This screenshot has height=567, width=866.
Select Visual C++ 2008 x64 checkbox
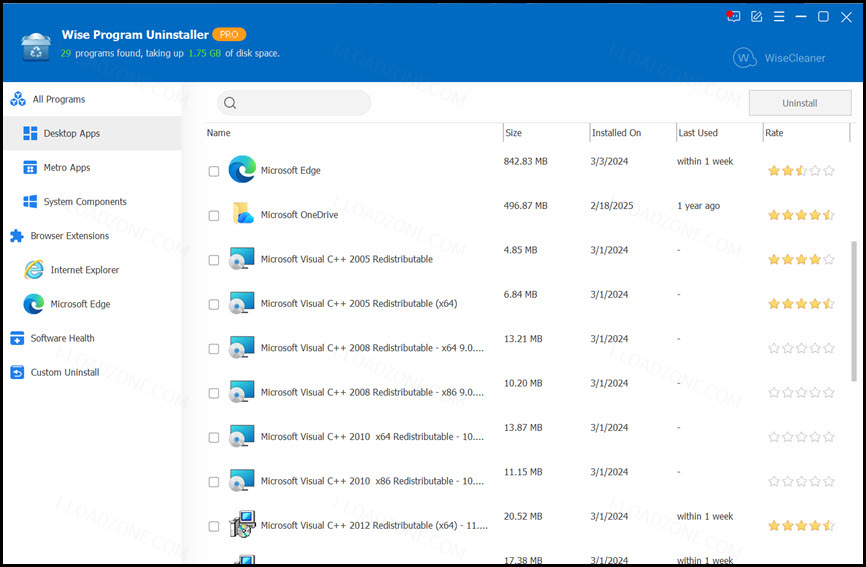coord(214,349)
